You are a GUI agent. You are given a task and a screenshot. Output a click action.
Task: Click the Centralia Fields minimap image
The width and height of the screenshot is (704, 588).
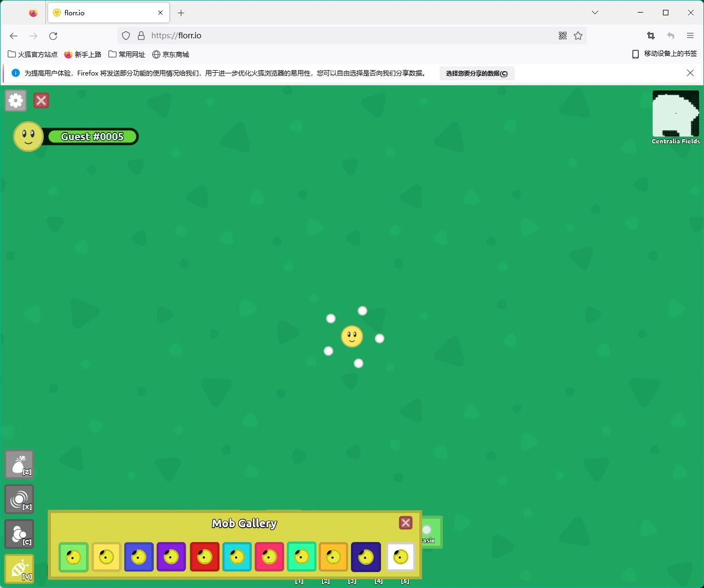click(676, 114)
